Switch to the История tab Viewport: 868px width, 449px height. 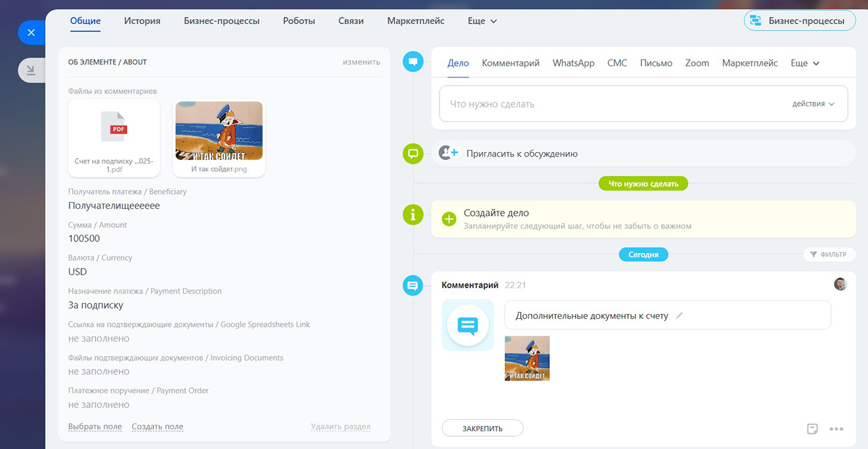(142, 21)
